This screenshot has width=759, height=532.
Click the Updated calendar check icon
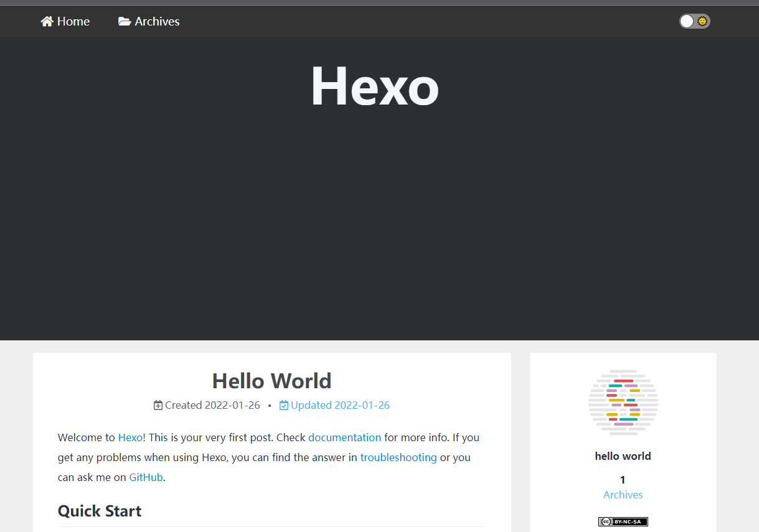pos(284,405)
